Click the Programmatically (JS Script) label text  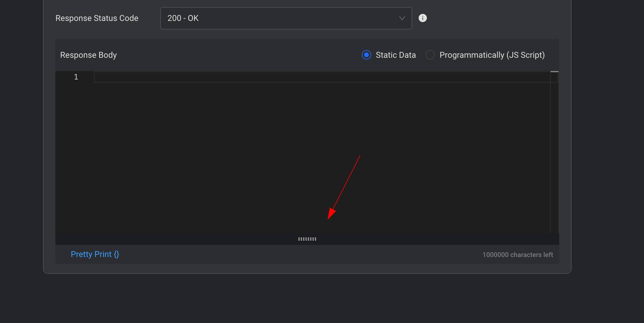click(492, 55)
